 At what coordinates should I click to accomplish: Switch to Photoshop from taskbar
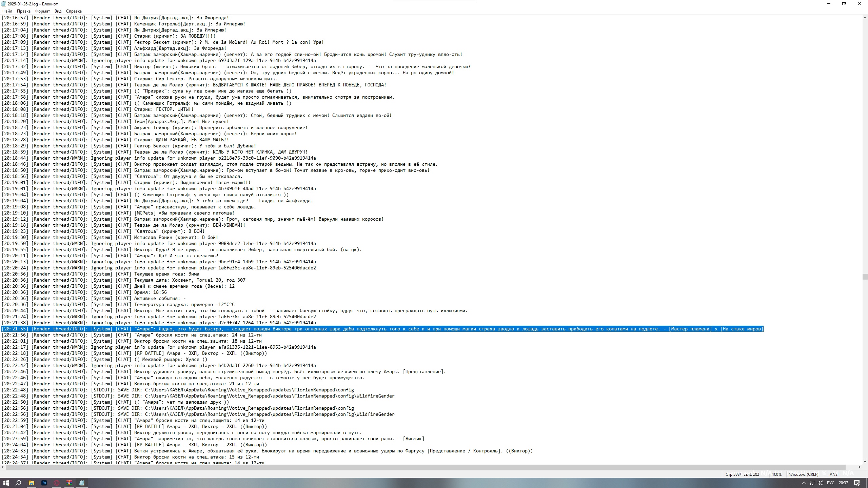point(44,483)
